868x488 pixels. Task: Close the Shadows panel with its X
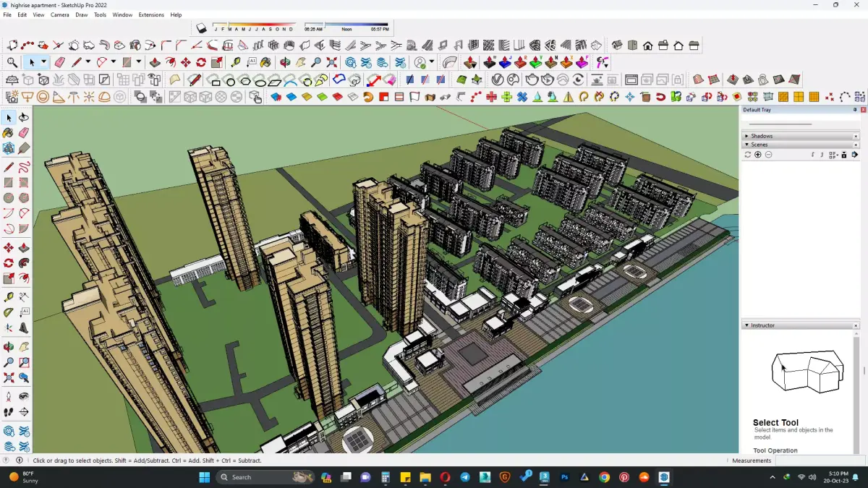[856, 136]
